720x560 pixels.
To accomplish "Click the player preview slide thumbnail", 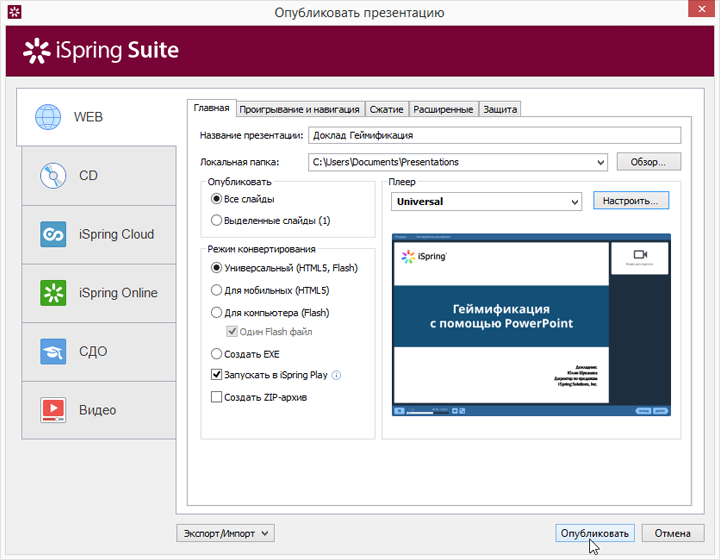I will click(x=501, y=322).
